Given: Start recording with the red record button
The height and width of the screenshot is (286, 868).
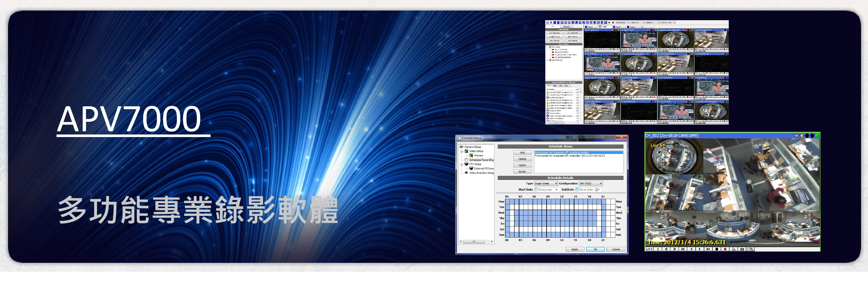Looking at the screenshot, I should (725, 249).
